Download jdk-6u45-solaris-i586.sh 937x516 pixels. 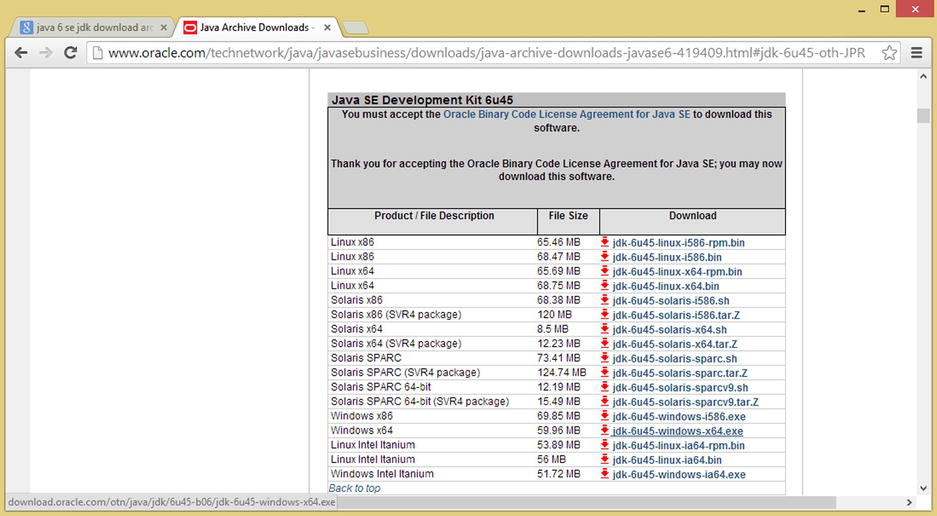coord(670,301)
